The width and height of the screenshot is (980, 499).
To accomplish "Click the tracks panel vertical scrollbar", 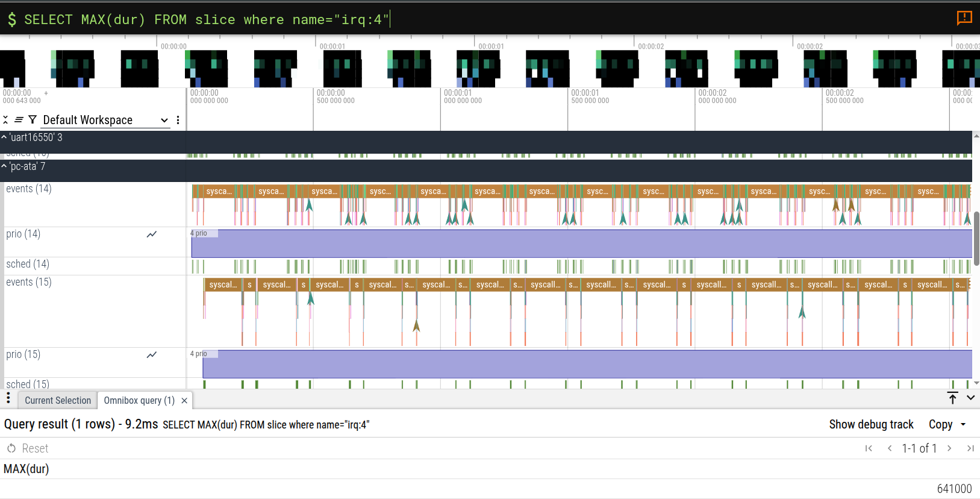I will pyautogui.click(x=976, y=238).
